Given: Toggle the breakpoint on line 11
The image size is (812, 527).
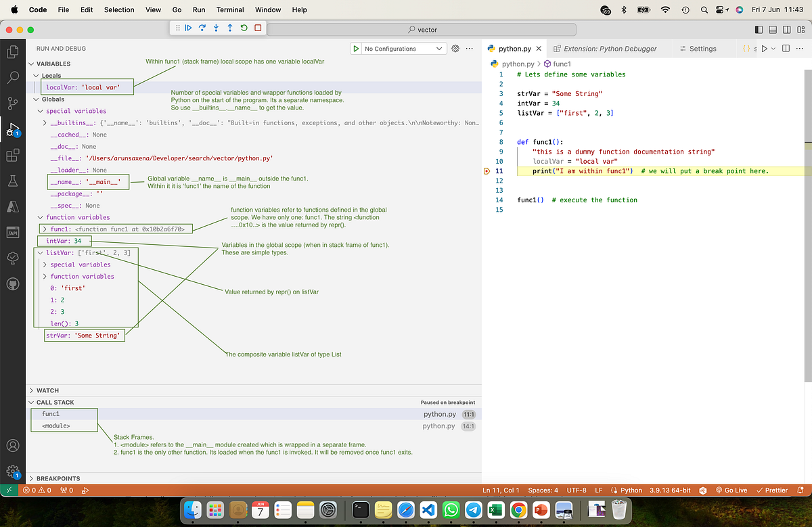Looking at the screenshot, I should (487, 170).
